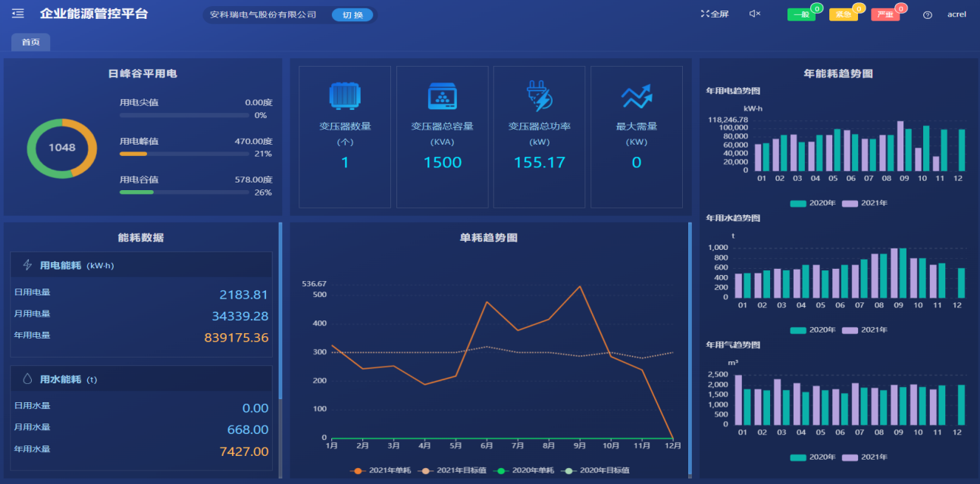Mute alerts with the speaker icon

pos(753,13)
